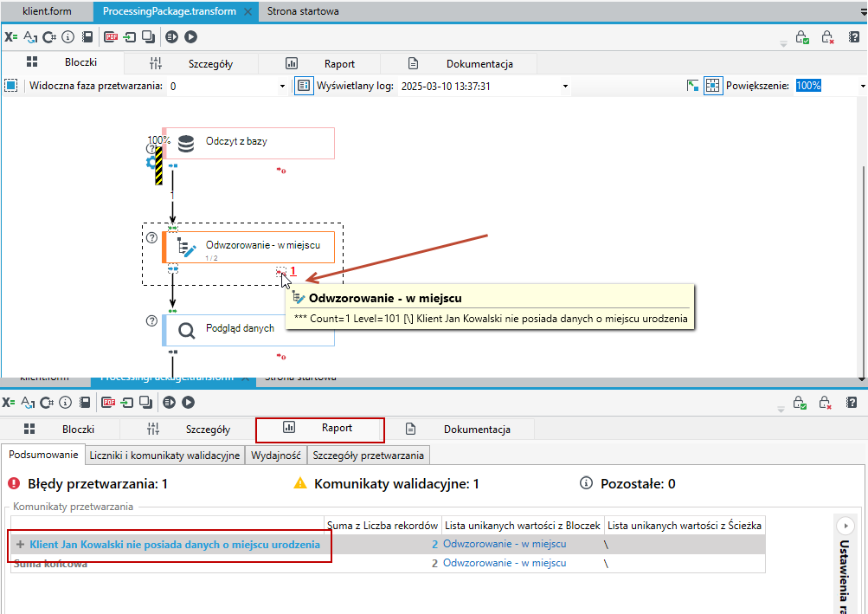Open the Liczniki i komunikaty walidacyjne tab
The image size is (868, 614).
pyautogui.click(x=165, y=456)
